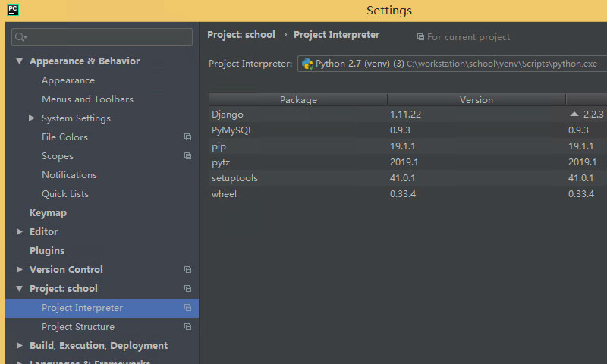Click the For current project icon
Screen dimensions: 607x364
(x=420, y=37)
